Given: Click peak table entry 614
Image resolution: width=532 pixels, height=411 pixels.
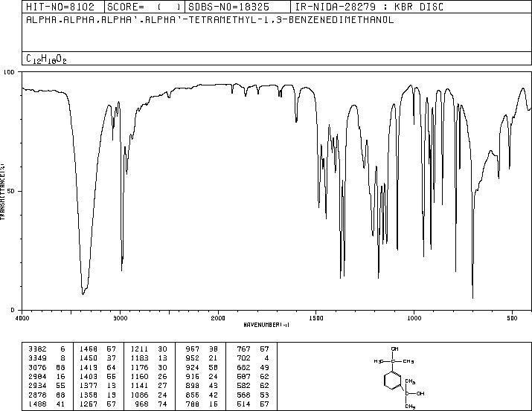Looking at the screenshot, I should click(243, 404).
